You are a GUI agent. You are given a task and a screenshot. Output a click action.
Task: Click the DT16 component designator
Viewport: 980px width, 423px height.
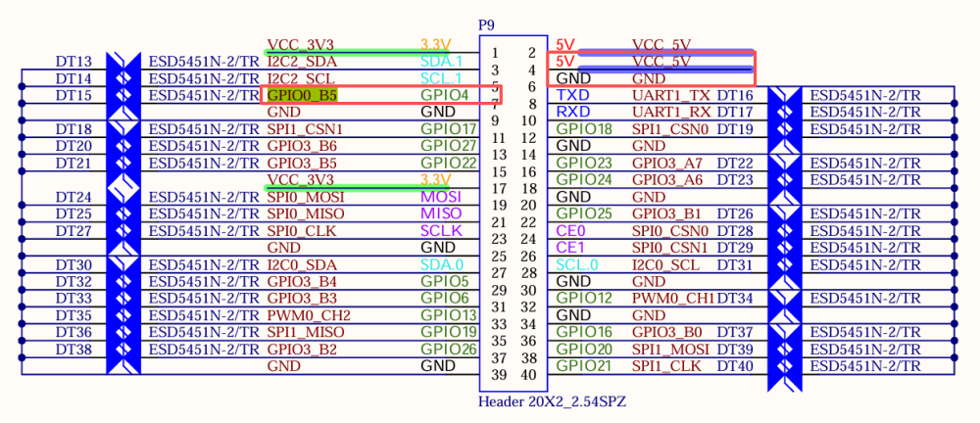click(736, 96)
